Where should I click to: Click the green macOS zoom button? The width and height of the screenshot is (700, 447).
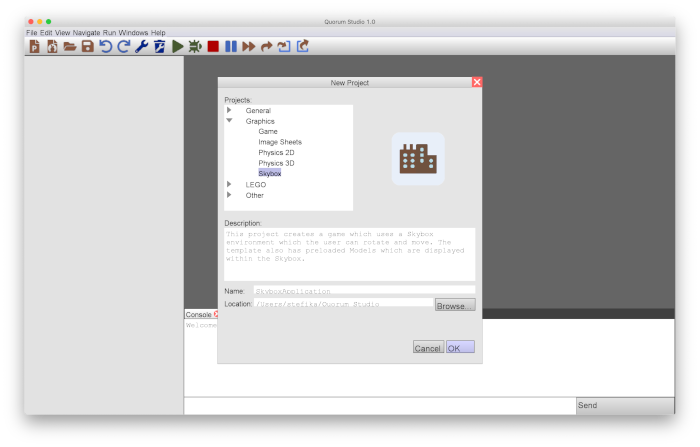[x=49, y=21]
